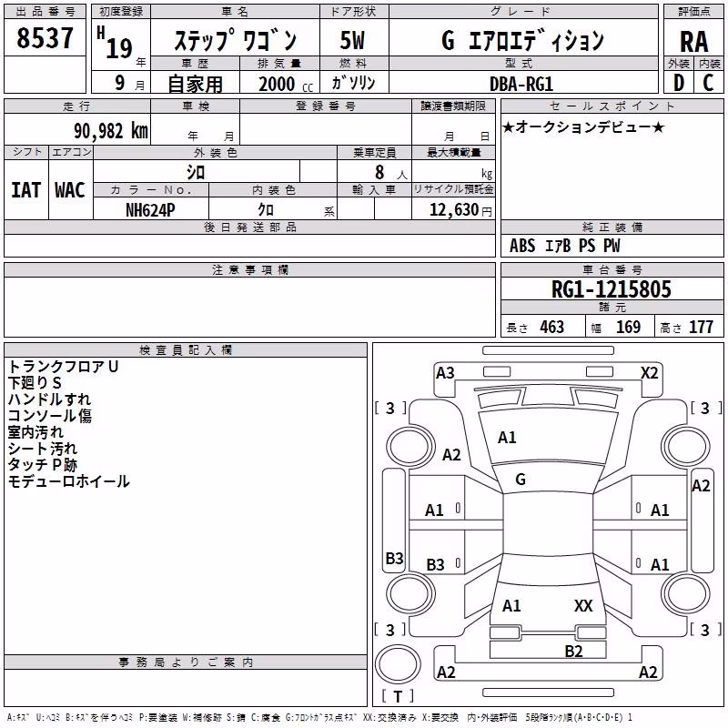Click inspector note 室内汚れ
Screen dimensions: 728x728
pyautogui.click(x=35, y=432)
